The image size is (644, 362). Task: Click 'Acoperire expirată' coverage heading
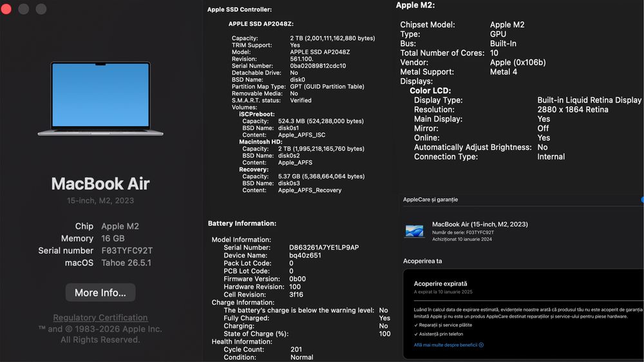tap(440, 284)
